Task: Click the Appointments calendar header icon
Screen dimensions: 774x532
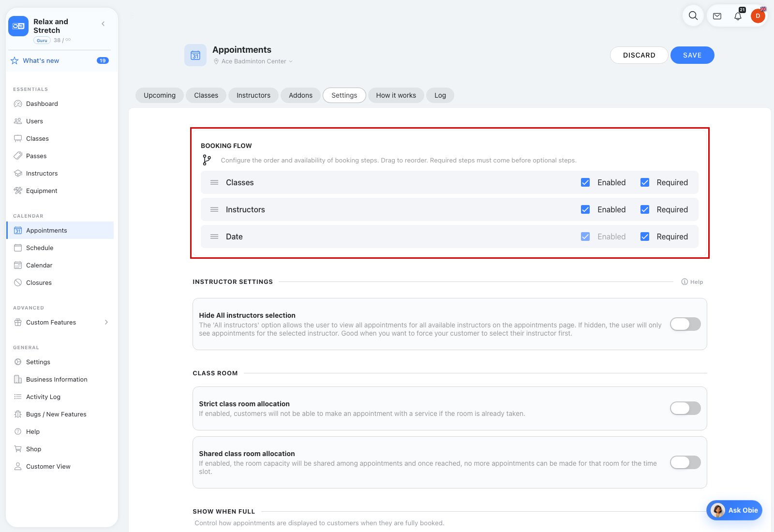Action: [x=195, y=55]
